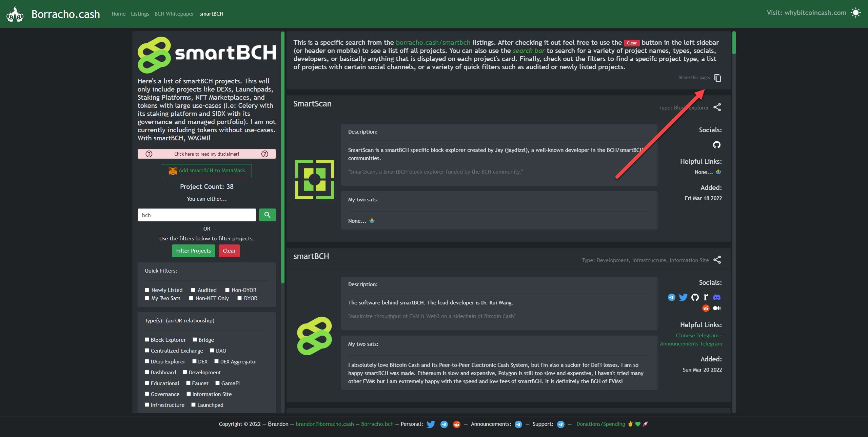
Task: Tick the DYOR quick filter checkbox
Action: (240, 298)
